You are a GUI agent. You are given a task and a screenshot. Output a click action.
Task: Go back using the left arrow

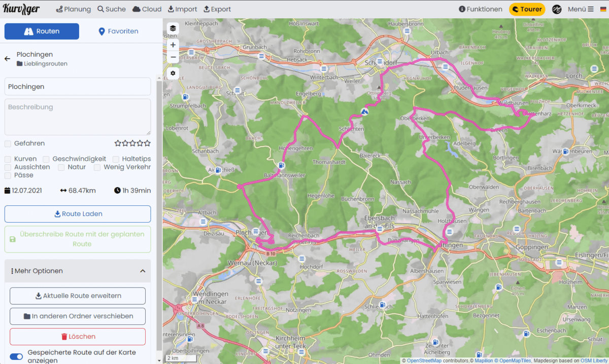(x=7, y=59)
